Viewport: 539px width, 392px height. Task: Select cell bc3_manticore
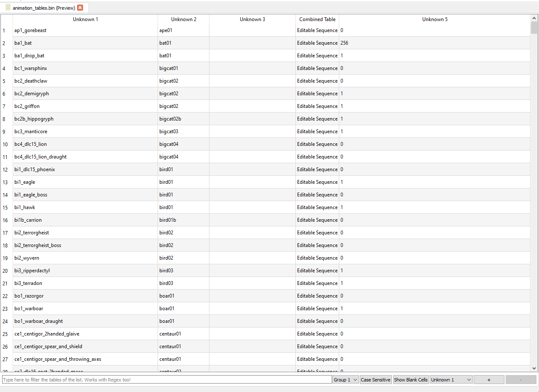pos(86,132)
